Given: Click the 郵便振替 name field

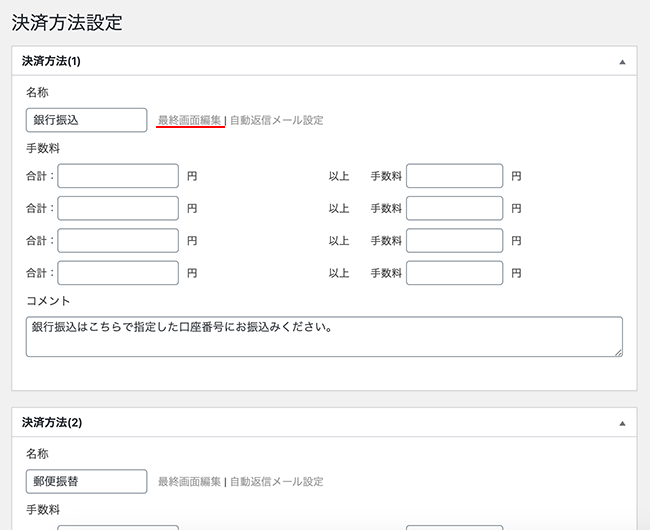Looking at the screenshot, I should click(x=86, y=482).
